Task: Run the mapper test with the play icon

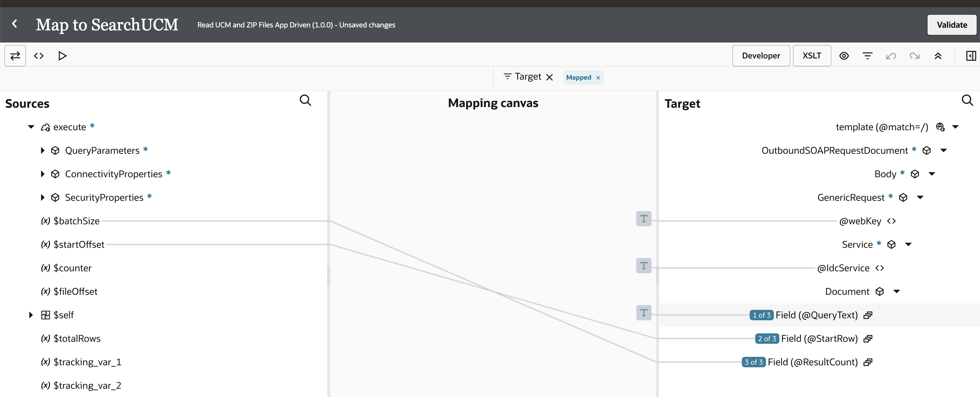Action: coord(62,56)
